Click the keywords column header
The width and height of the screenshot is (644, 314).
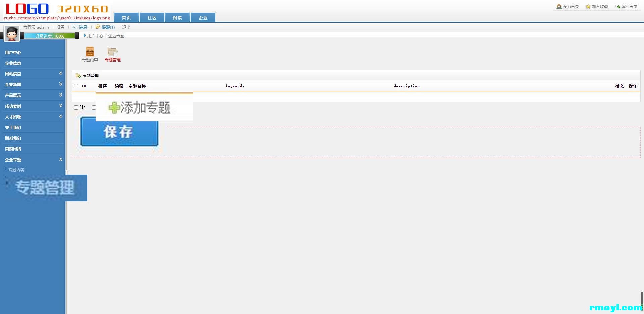click(235, 86)
